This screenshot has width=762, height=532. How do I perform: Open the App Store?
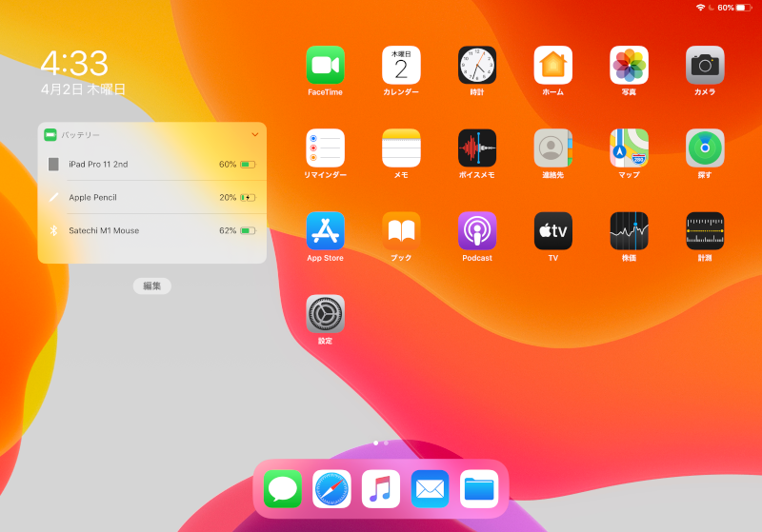(325, 231)
